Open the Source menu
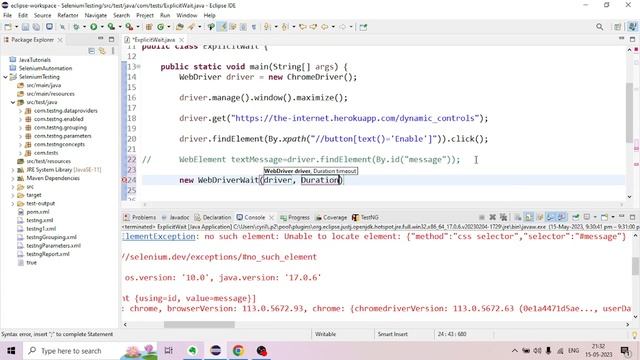 42,16
